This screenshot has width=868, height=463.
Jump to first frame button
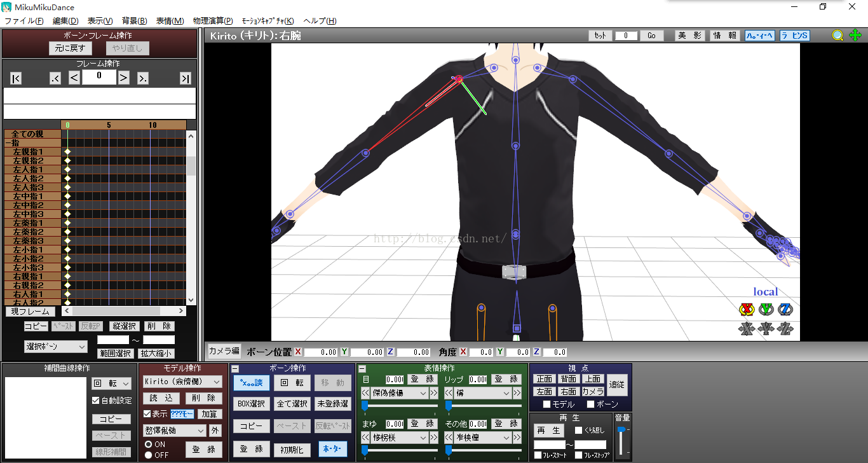[x=16, y=78]
